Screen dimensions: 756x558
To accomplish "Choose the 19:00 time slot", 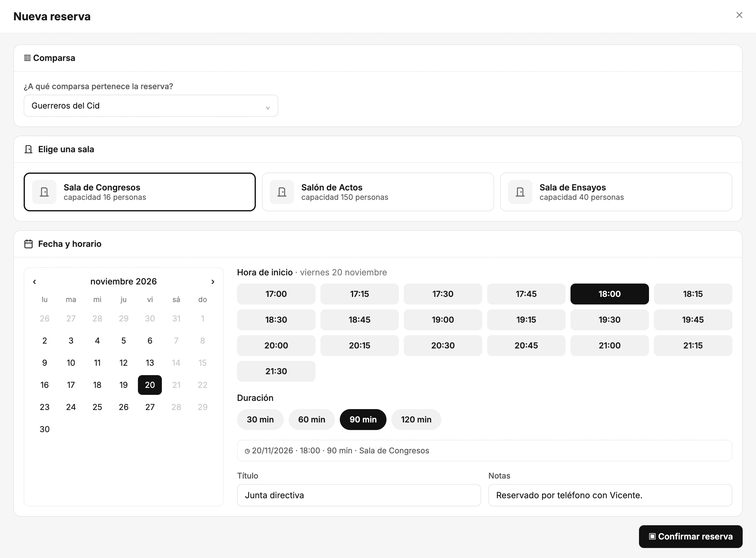I will pyautogui.click(x=443, y=320).
